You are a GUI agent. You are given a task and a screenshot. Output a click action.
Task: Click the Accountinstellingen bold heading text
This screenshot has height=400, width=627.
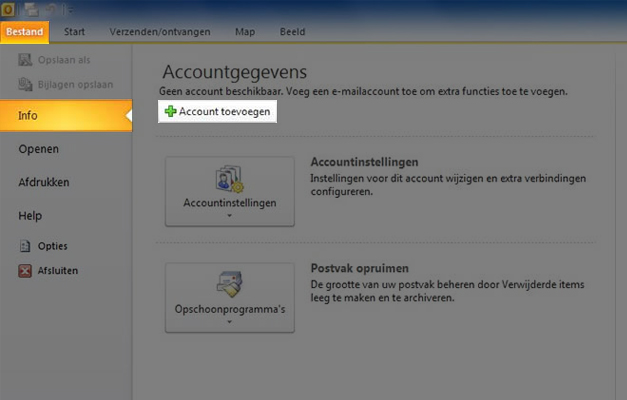click(364, 162)
